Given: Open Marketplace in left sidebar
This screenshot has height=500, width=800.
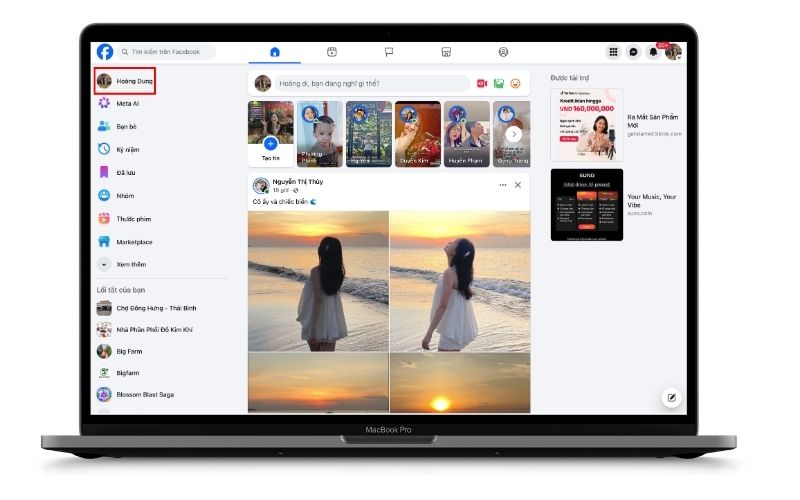Looking at the screenshot, I should click(125, 242).
